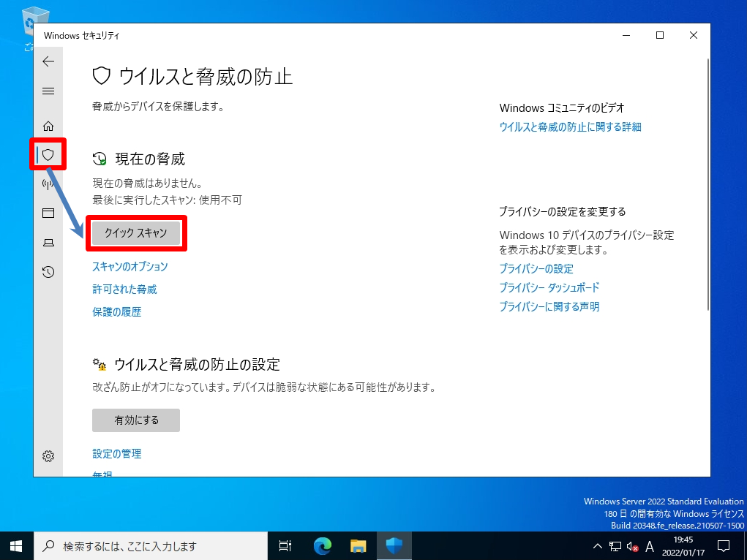This screenshot has width=747, height=560.
Task: Maximize the Windows セキュリティ window
Action: [x=660, y=35]
